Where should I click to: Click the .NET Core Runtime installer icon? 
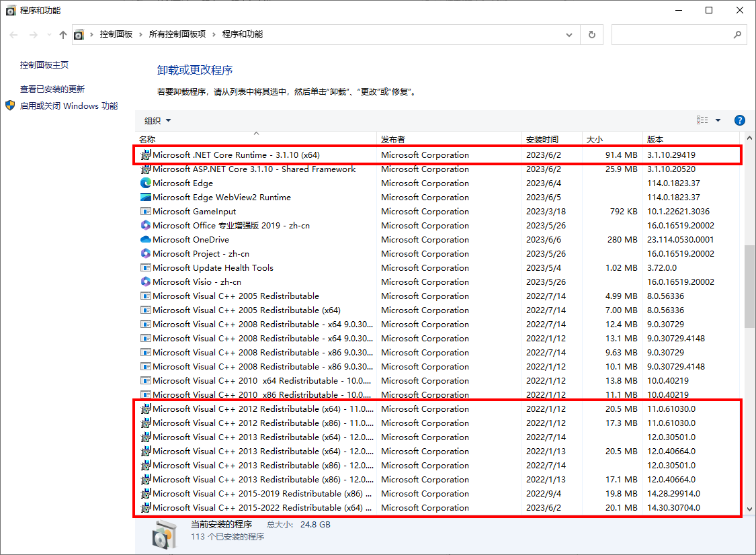(x=146, y=155)
